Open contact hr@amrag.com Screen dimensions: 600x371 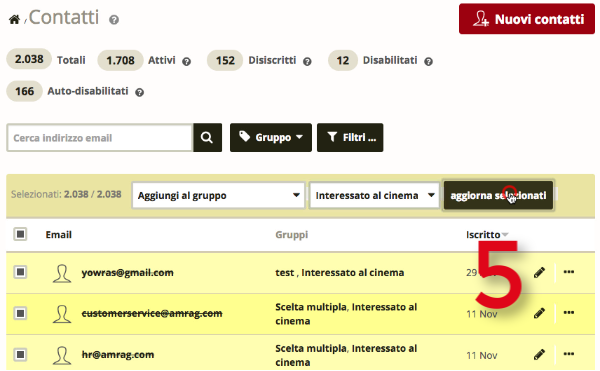point(118,355)
